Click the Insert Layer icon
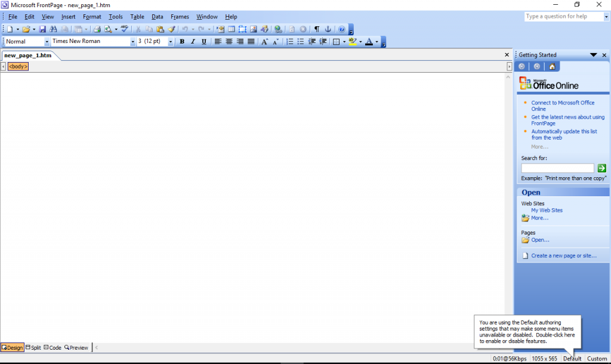611x364 pixels. point(242,29)
